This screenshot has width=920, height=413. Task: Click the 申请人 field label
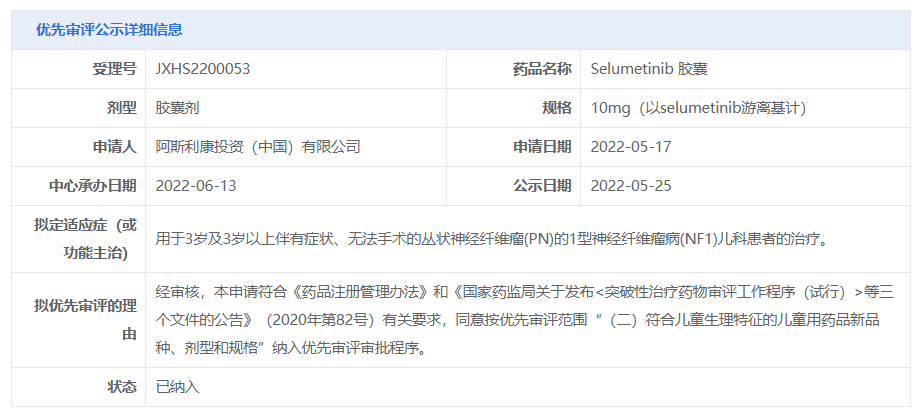[114, 147]
